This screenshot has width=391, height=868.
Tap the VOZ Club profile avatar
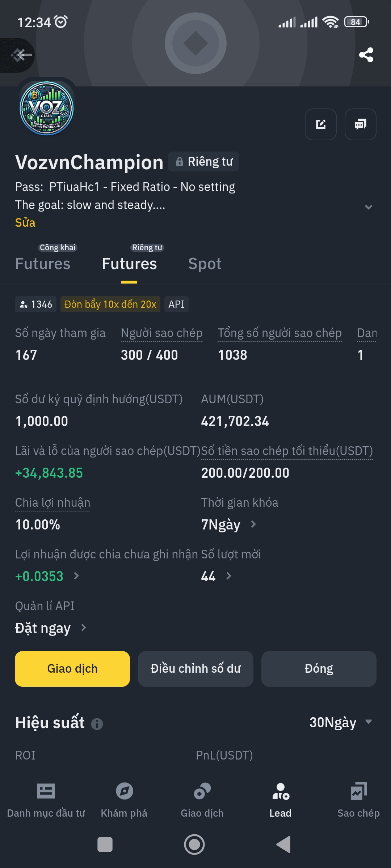(x=47, y=108)
